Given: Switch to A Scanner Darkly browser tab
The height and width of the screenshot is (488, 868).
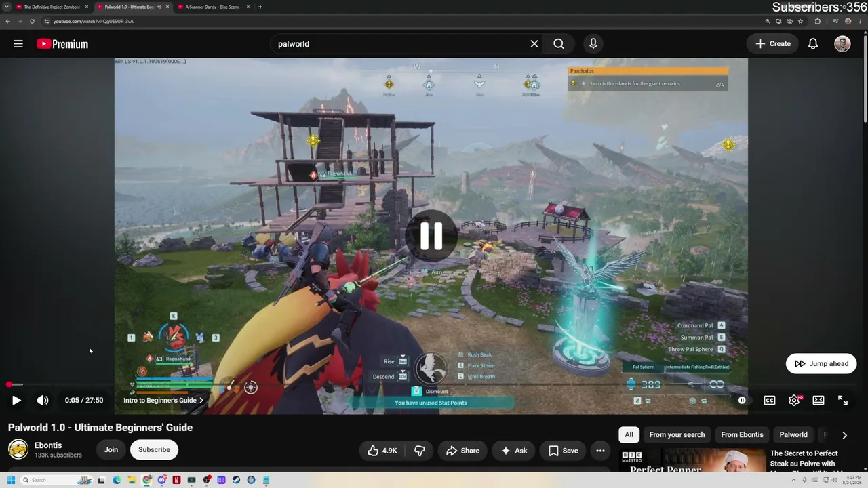Looking at the screenshot, I should (x=212, y=7).
